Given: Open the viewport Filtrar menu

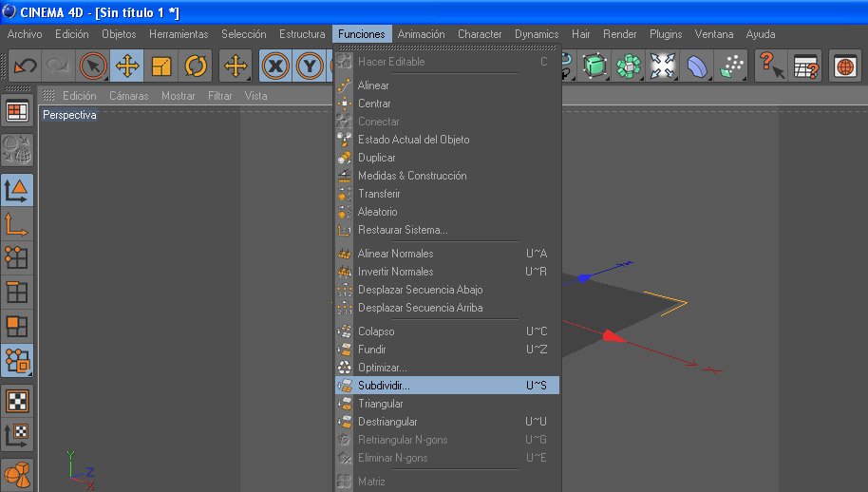Looking at the screenshot, I should coord(219,96).
